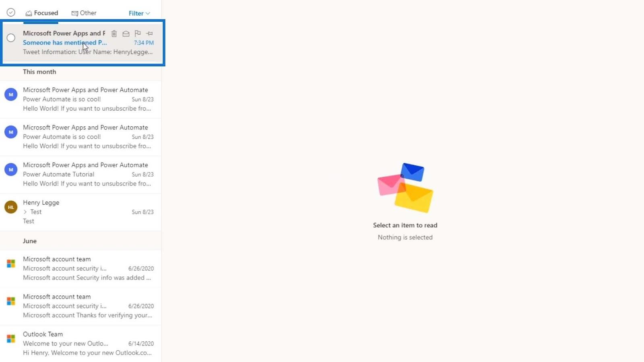644x362 pixels.
Task: Click Microsoft logo of 'Security info was added' email
Action: [x=11, y=264]
